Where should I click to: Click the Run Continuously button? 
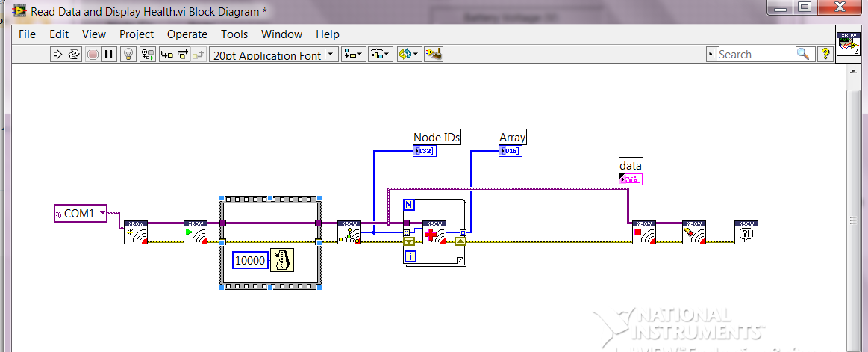(74, 55)
